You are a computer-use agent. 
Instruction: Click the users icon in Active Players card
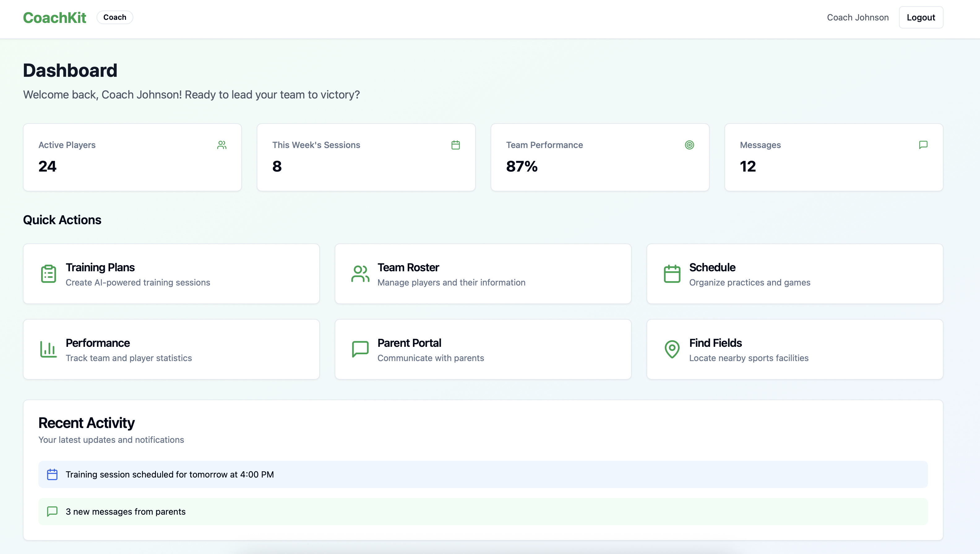pyautogui.click(x=222, y=145)
